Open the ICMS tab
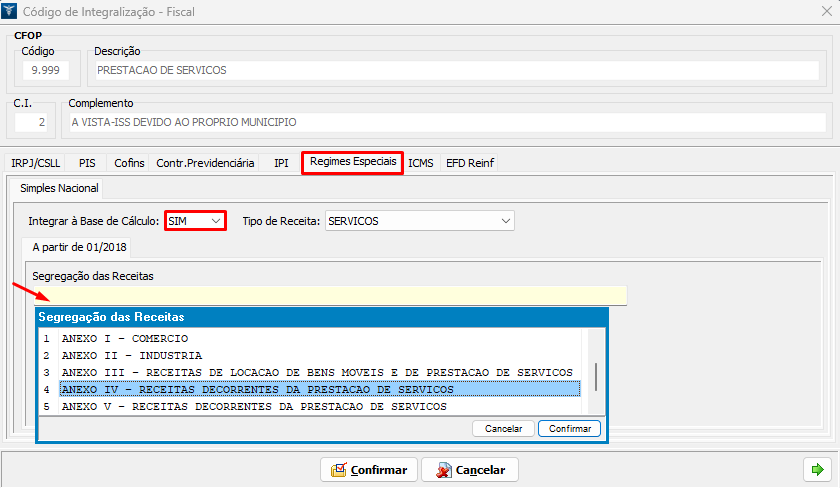The width and height of the screenshot is (840, 488). point(421,163)
